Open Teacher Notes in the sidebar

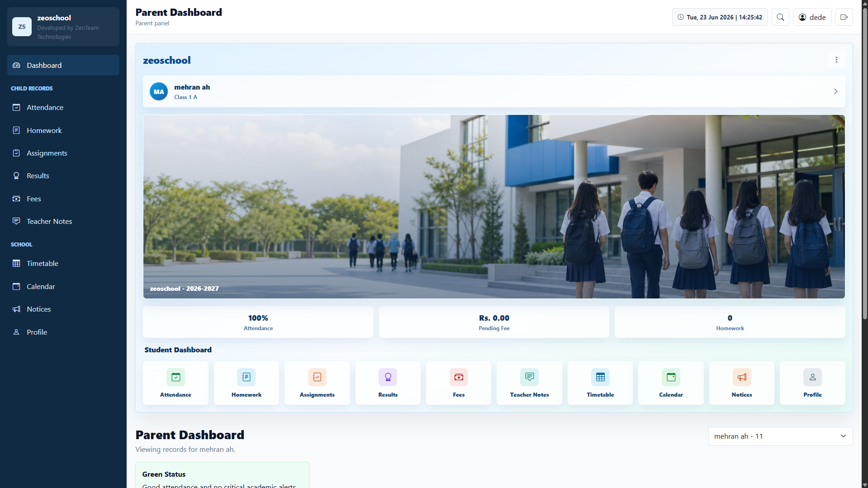[63, 221]
